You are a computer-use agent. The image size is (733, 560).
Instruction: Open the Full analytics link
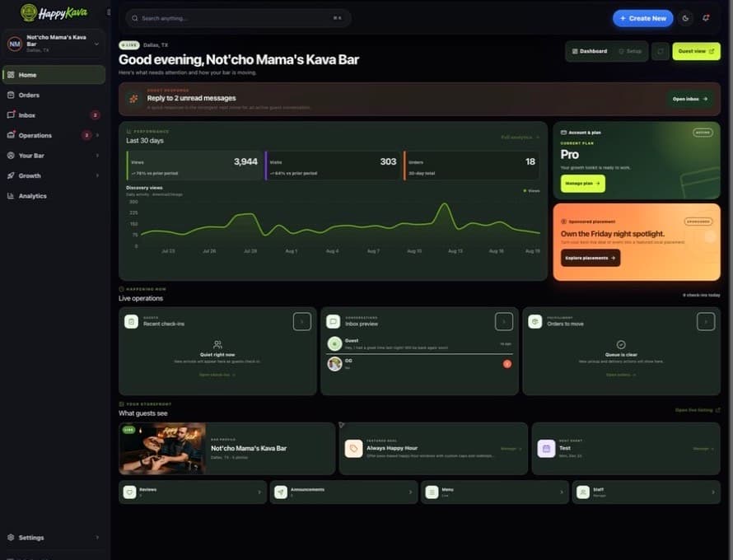(520, 138)
